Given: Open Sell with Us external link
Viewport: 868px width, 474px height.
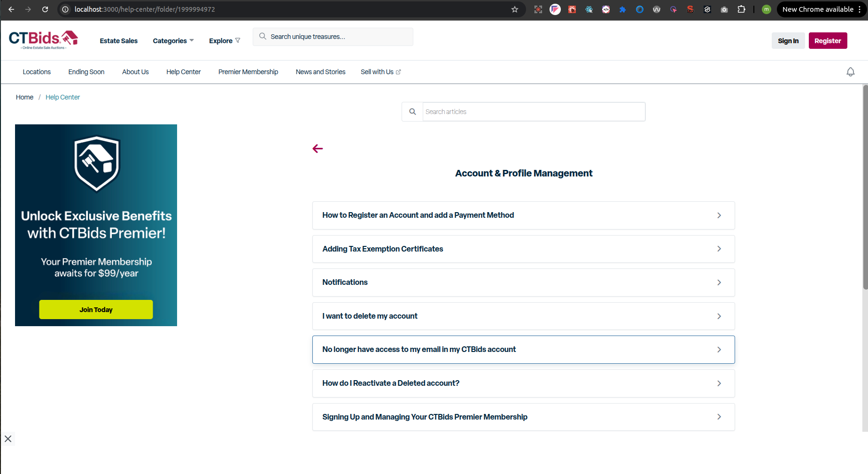Looking at the screenshot, I should point(381,72).
